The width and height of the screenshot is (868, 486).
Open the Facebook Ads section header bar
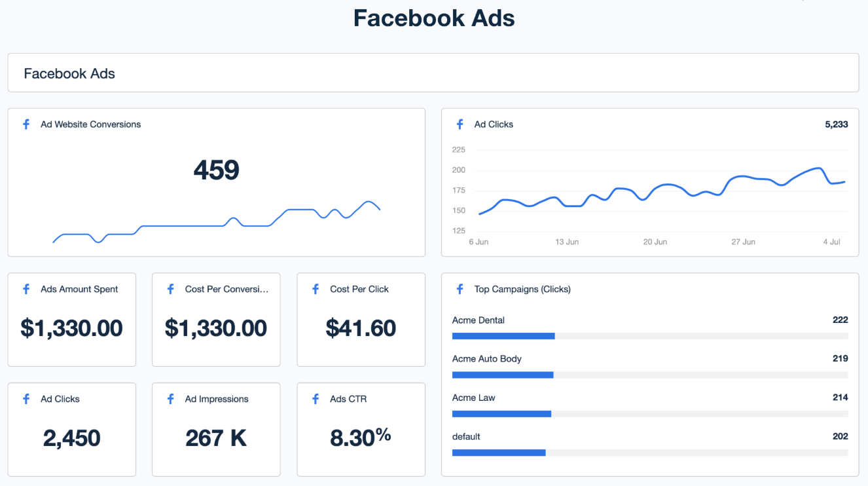[433, 73]
